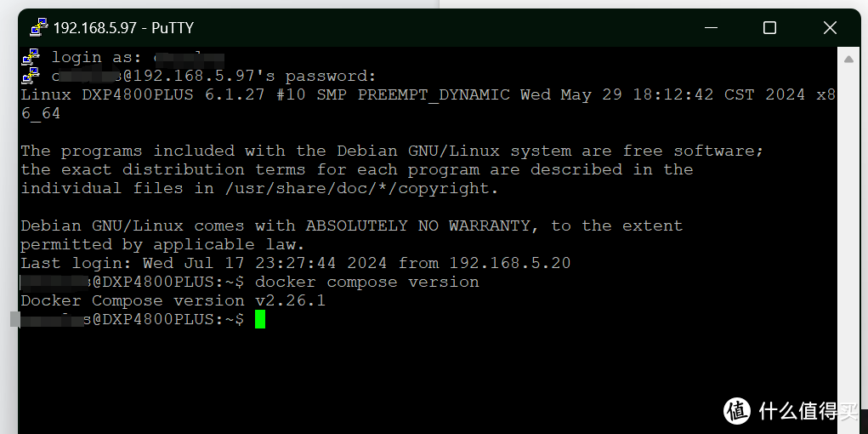
Task: Maximize the PuTTY window
Action: click(x=769, y=27)
